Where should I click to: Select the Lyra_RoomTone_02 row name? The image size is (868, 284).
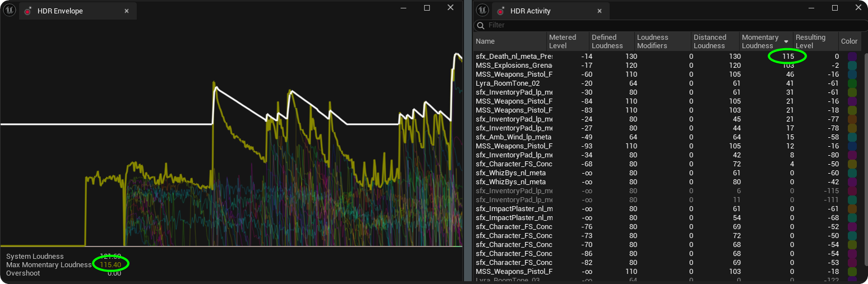pos(507,83)
